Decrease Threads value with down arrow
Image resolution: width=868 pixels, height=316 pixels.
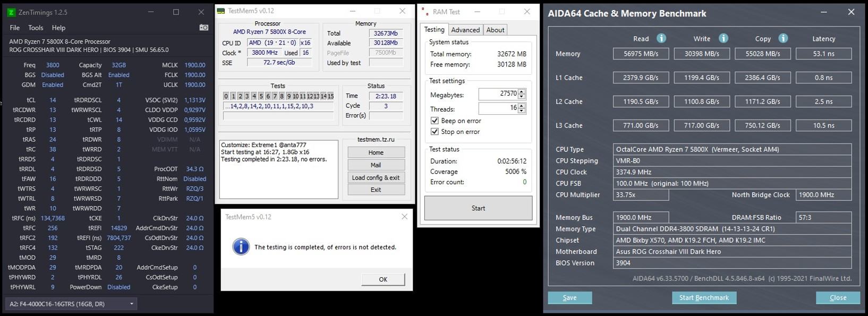[522, 111]
